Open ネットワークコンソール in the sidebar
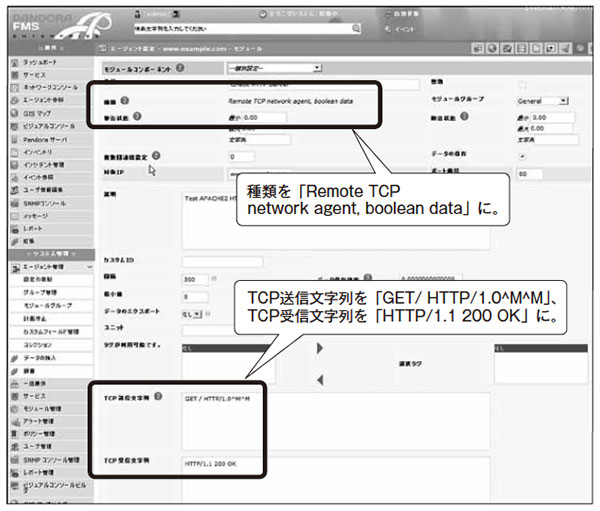This screenshot has height=511, width=600. (x=51, y=88)
